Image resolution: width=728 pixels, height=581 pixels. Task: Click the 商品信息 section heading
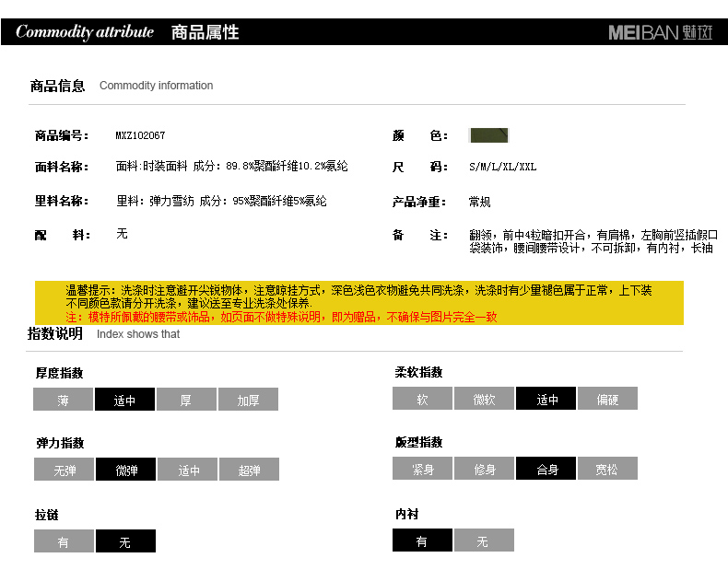pyautogui.click(x=57, y=86)
